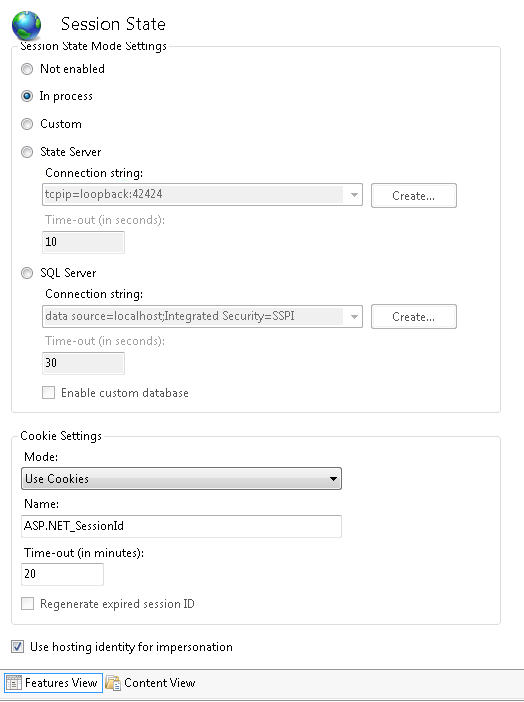This screenshot has width=524, height=702.
Task: Open SQL Server connection string dropdown arrow
Action: pos(354,317)
